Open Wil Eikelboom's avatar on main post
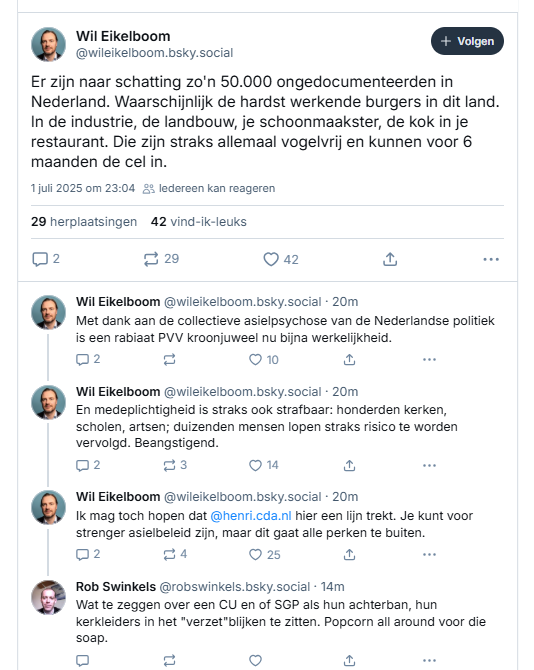Viewport: 534px width, 670px height. tap(48, 44)
